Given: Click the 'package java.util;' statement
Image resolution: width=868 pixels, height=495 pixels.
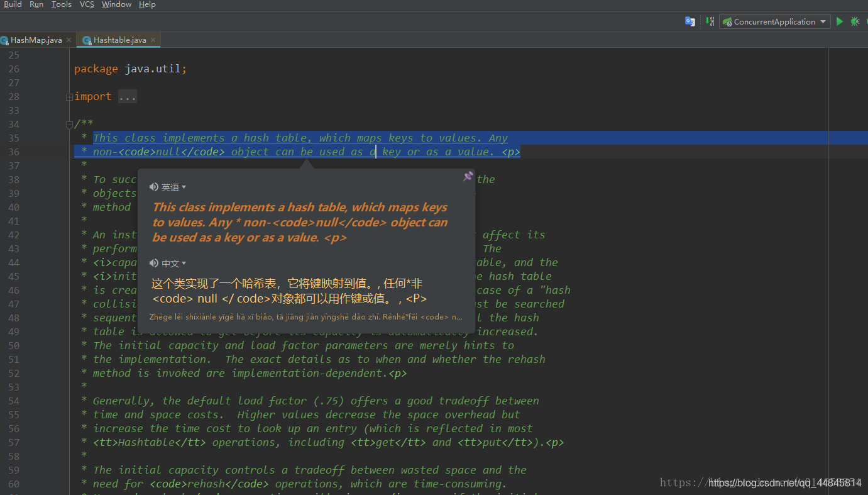Looking at the screenshot, I should tap(130, 69).
